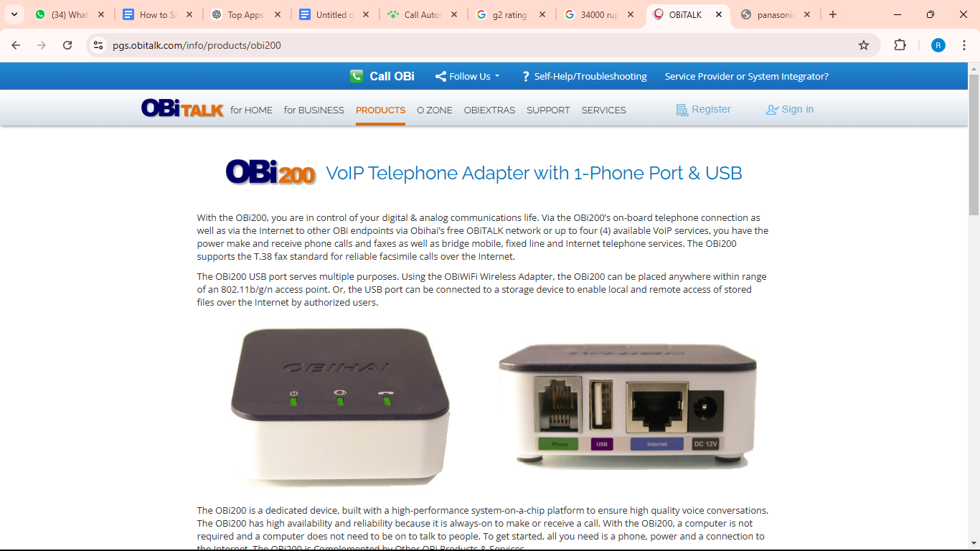Switch to the g2 rating tab

click(x=511, y=14)
